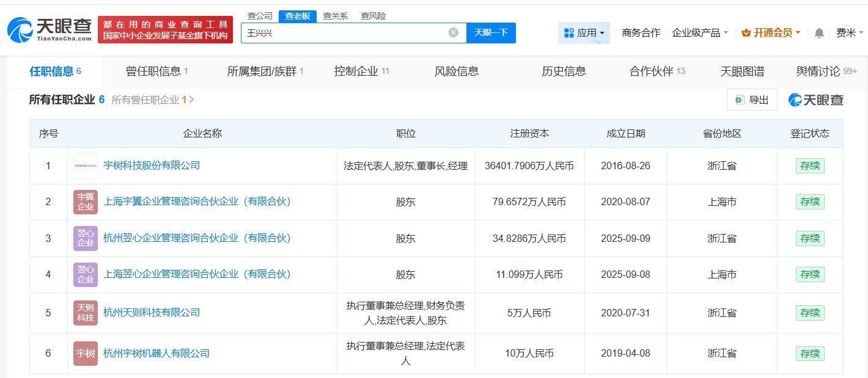Expand the 企业级产品 dropdown
Screen dimensions: 868x378
coord(700,33)
